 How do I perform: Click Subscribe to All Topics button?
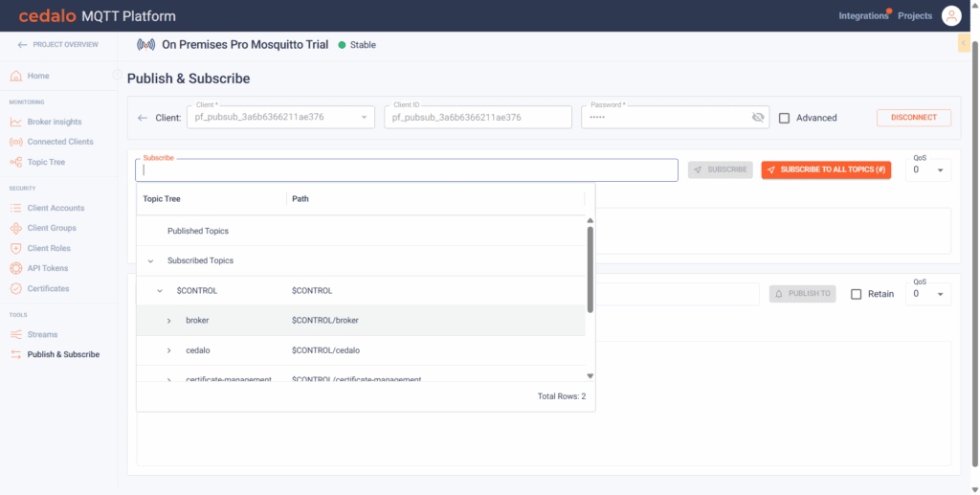click(x=826, y=169)
